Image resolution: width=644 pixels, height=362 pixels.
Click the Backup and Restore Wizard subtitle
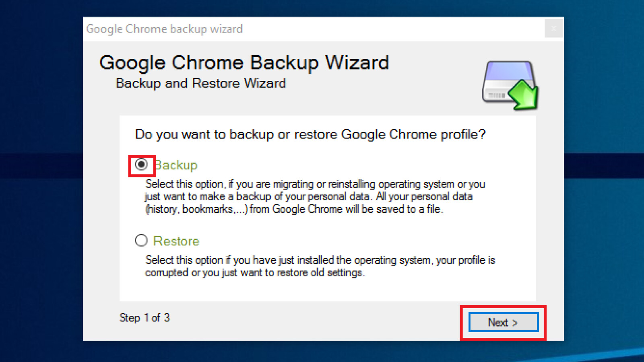point(200,83)
